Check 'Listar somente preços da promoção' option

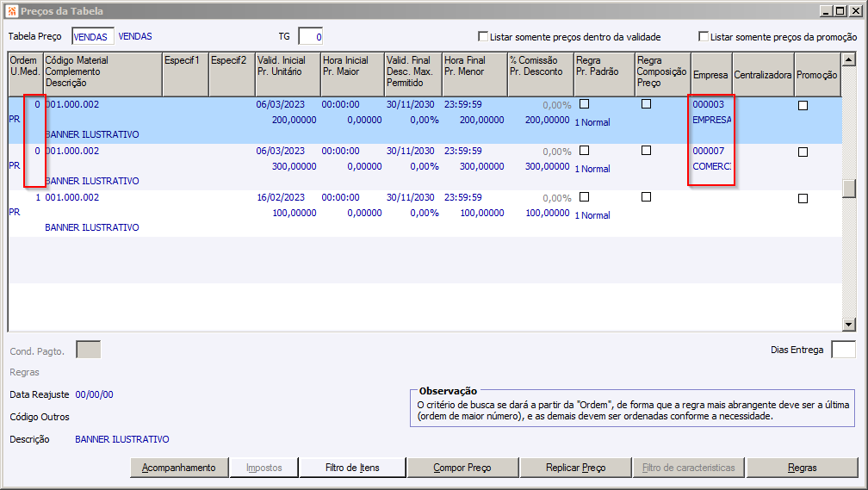704,37
